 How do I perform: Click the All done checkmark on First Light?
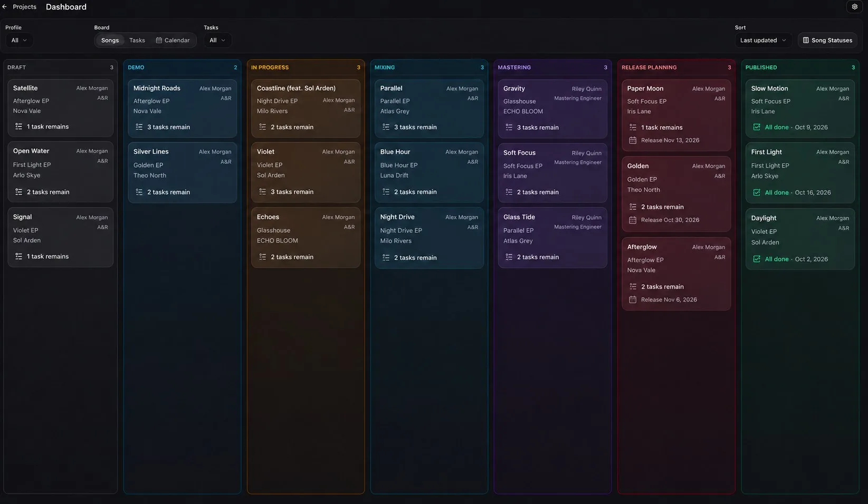tap(757, 192)
